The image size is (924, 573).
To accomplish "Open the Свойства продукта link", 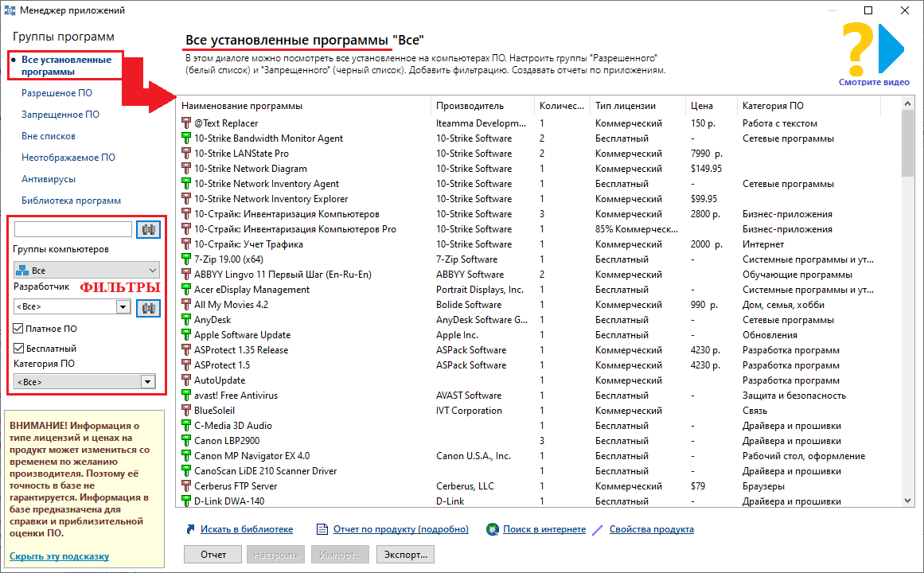I will point(651,529).
